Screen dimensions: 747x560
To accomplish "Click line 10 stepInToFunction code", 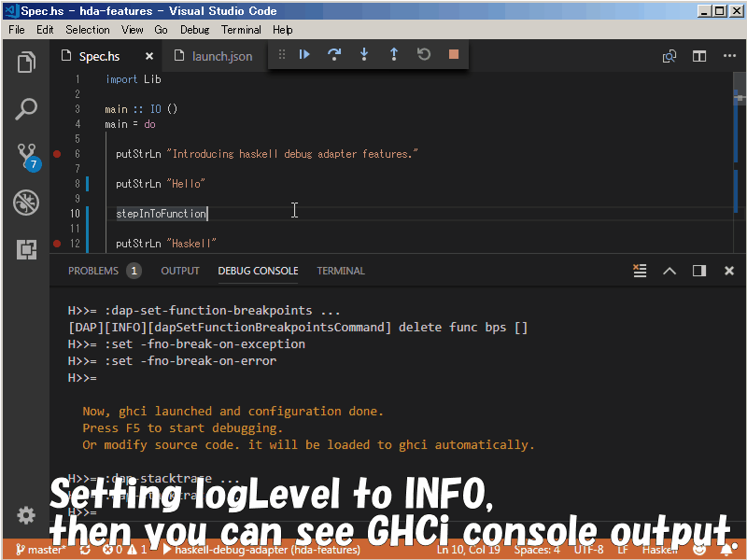I will point(161,214).
